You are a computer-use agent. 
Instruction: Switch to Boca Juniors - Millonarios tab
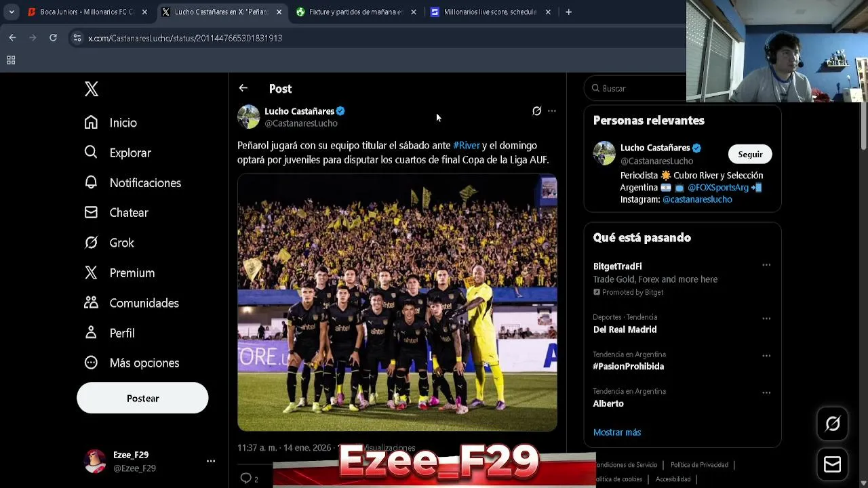point(87,12)
